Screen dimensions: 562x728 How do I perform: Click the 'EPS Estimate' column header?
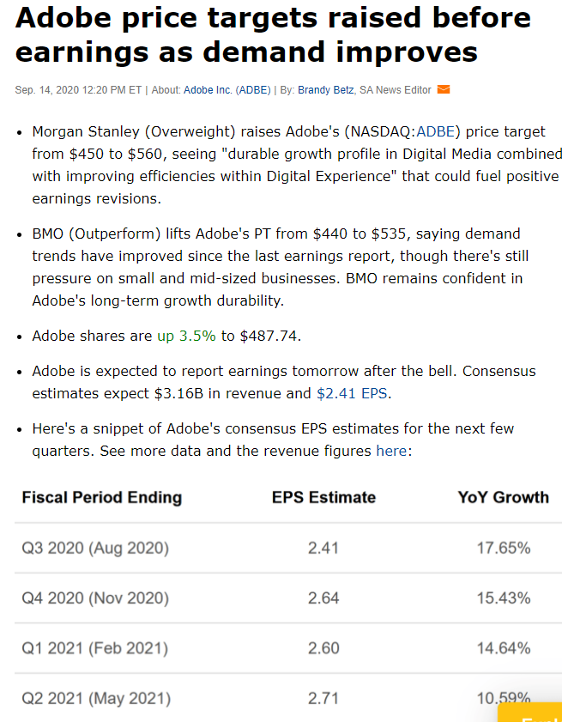click(323, 497)
